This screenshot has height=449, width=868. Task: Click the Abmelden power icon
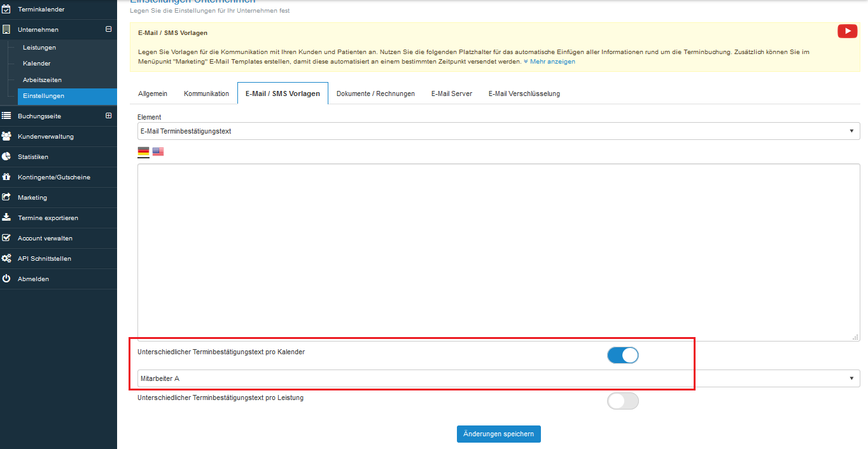pos(6,279)
